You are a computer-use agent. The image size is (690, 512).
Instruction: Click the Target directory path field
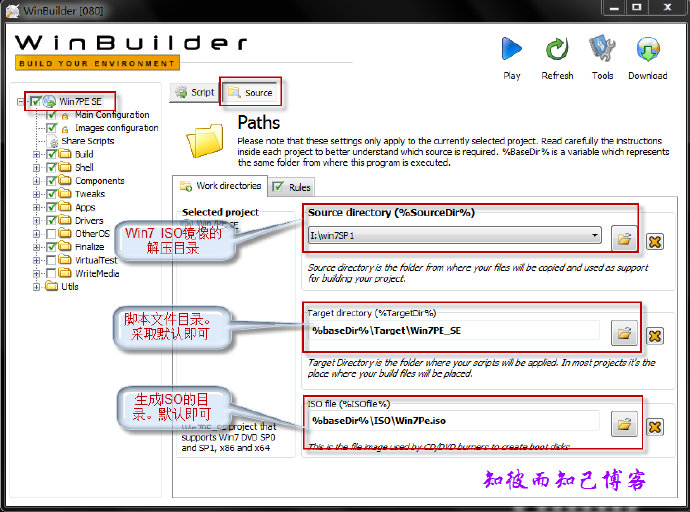pyautogui.click(x=453, y=331)
